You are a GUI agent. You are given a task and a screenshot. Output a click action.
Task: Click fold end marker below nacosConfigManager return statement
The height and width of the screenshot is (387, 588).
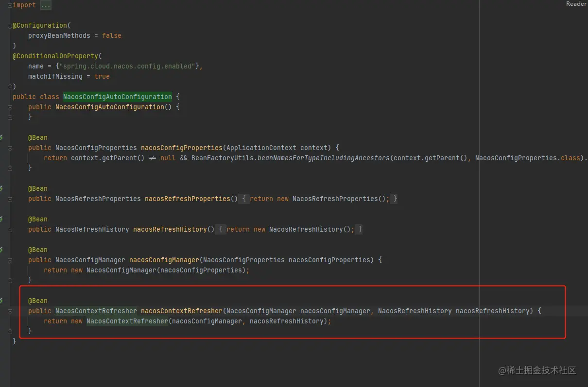[x=10, y=280]
